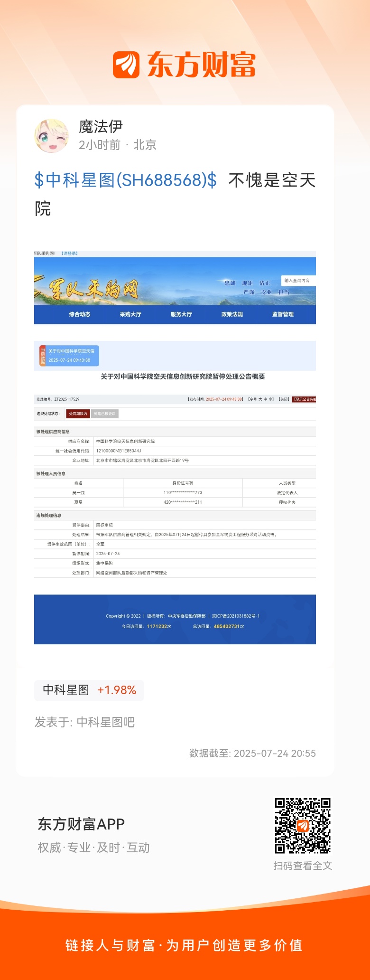Viewport: 370px width, 980px height.
Task: Choose the 字号 大 中 小 option
Action: (x=261, y=399)
